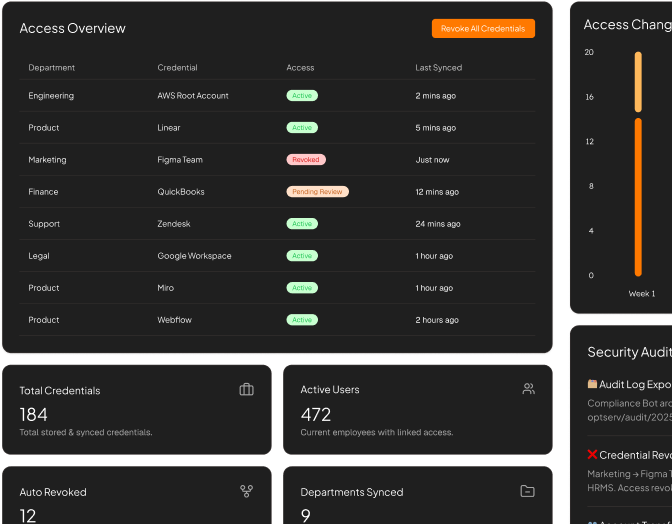Click the Credential column header
The image size is (672, 524).
[x=177, y=68]
